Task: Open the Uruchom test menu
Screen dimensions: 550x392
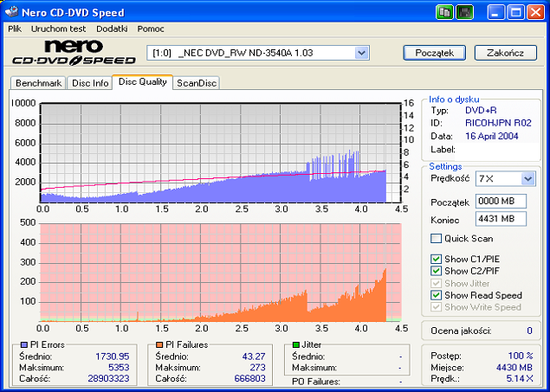Action: (x=58, y=29)
